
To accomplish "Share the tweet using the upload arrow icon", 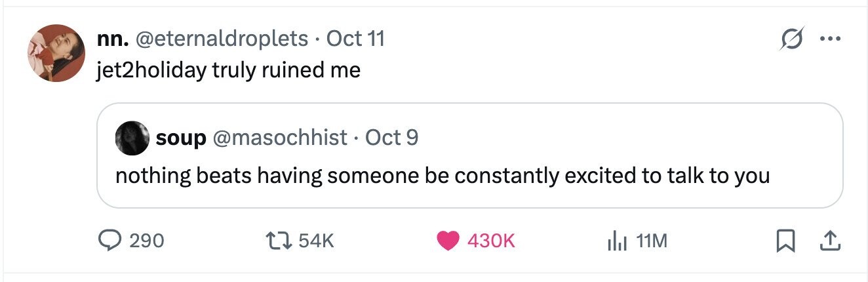I will pyautogui.click(x=829, y=242).
